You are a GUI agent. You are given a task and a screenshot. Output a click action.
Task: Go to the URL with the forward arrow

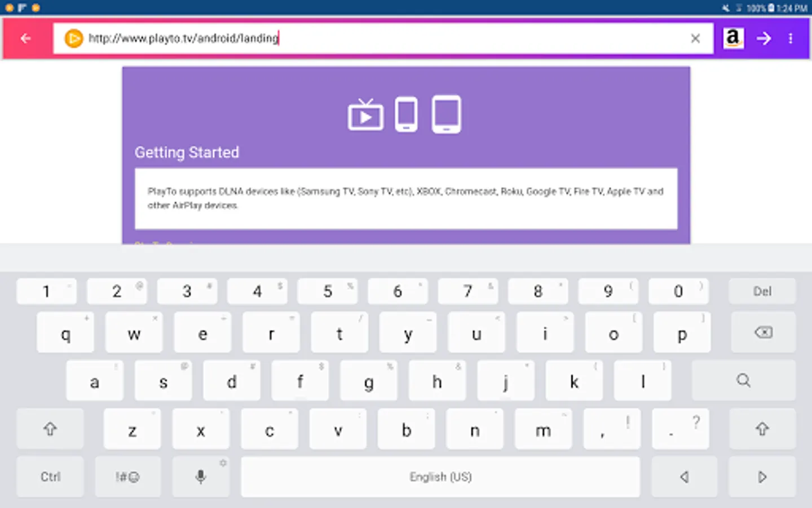[764, 38]
